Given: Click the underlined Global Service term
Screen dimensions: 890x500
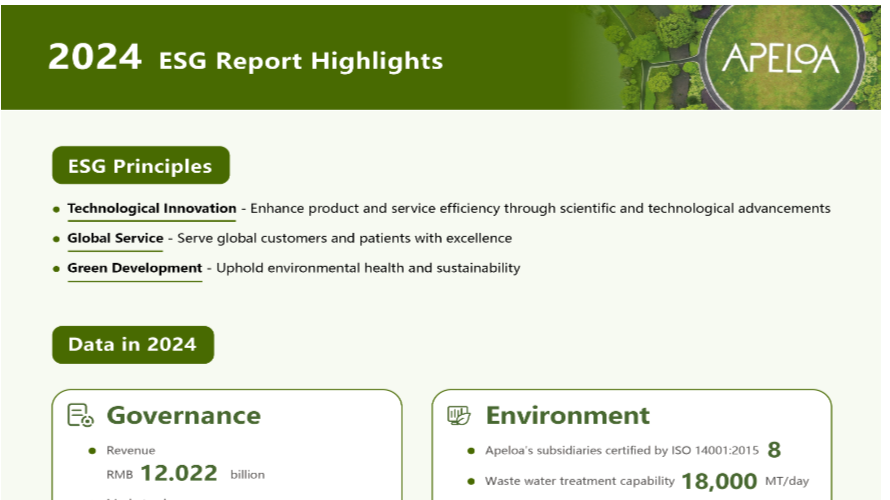Looking at the screenshot, I should pos(115,239).
